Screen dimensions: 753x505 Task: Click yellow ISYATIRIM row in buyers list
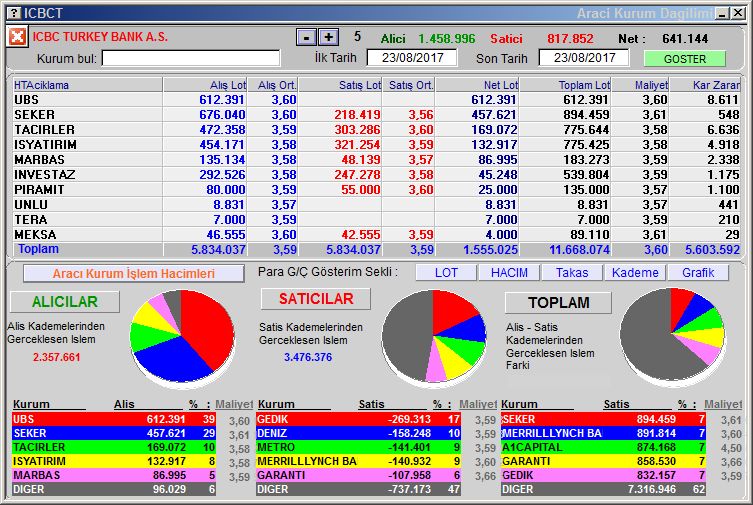pyautogui.click(x=114, y=461)
